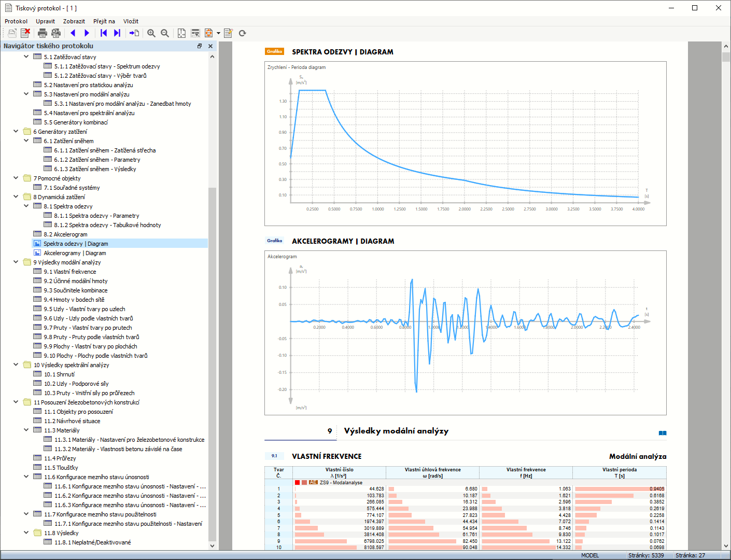Collapse 6 Generátory zatížení folder

pos(16,131)
